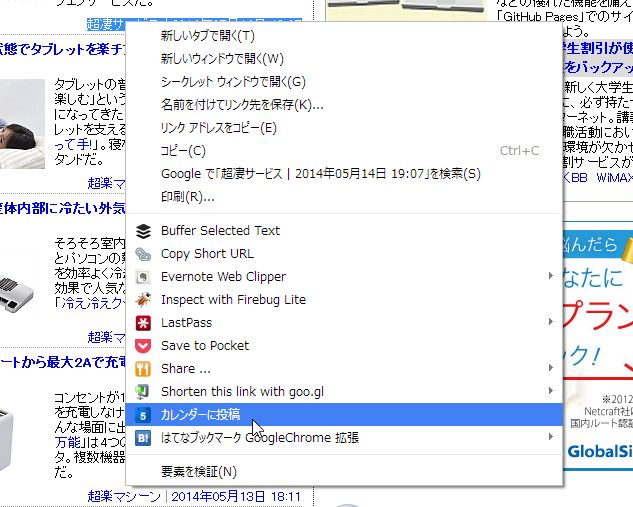Choose 新しいウィンドウで開く(W)
Image resolution: width=633 pixels, height=507 pixels.
[344, 59]
